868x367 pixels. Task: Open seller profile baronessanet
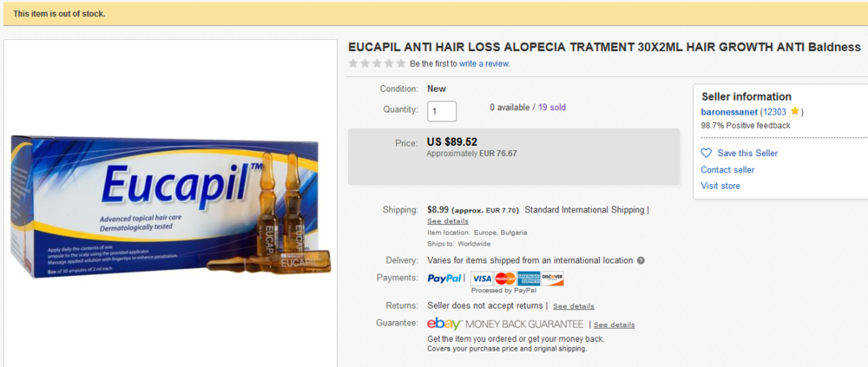click(x=729, y=112)
